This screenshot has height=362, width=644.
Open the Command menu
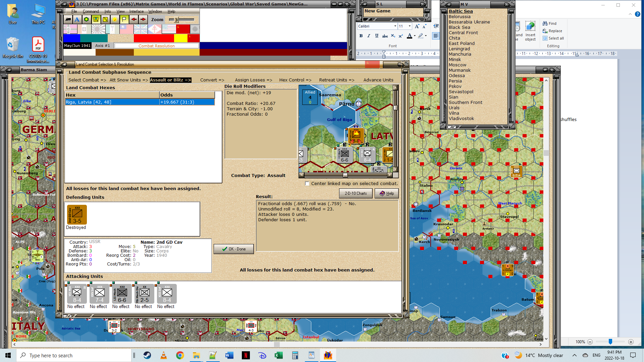(91, 11)
